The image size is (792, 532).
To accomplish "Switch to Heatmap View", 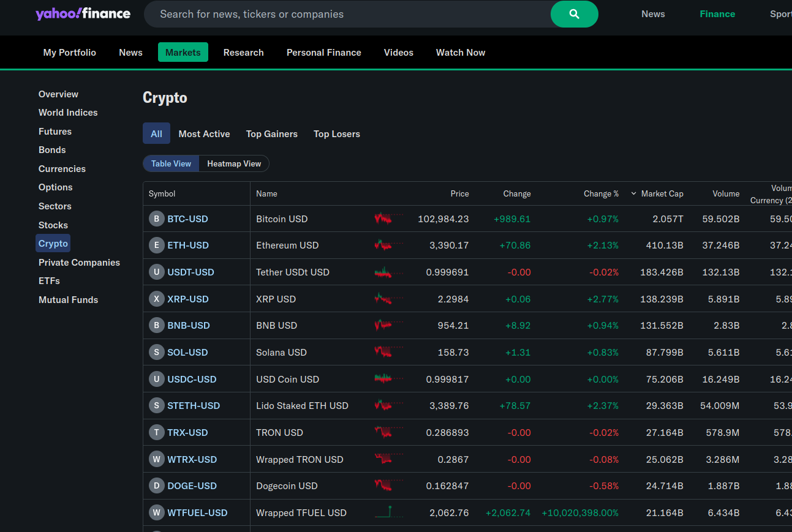I will 234,164.
